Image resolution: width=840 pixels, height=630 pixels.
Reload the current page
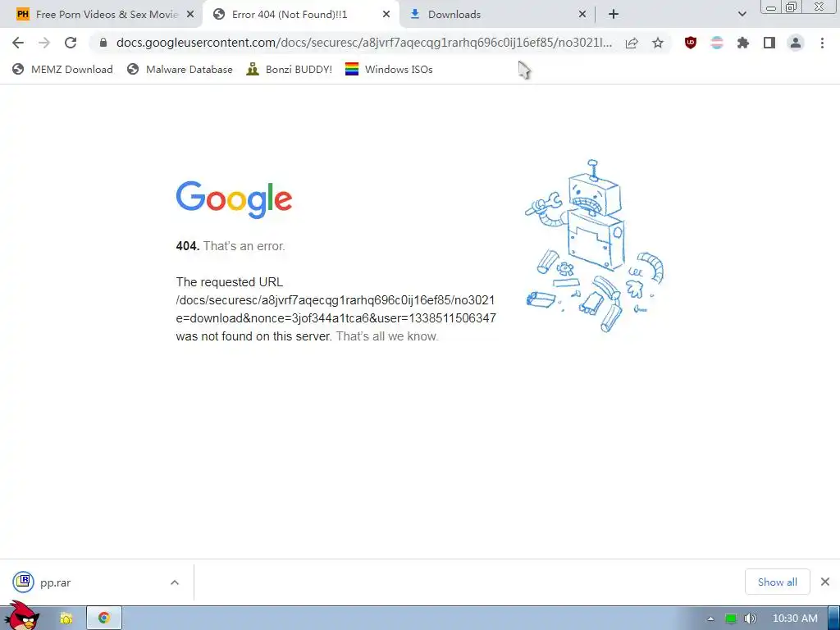tap(71, 43)
